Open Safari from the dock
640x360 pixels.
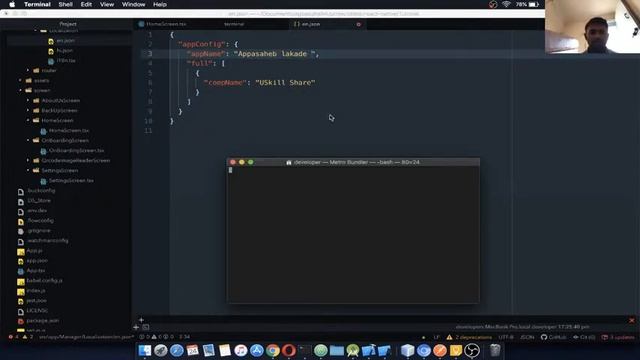pos(176,351)
